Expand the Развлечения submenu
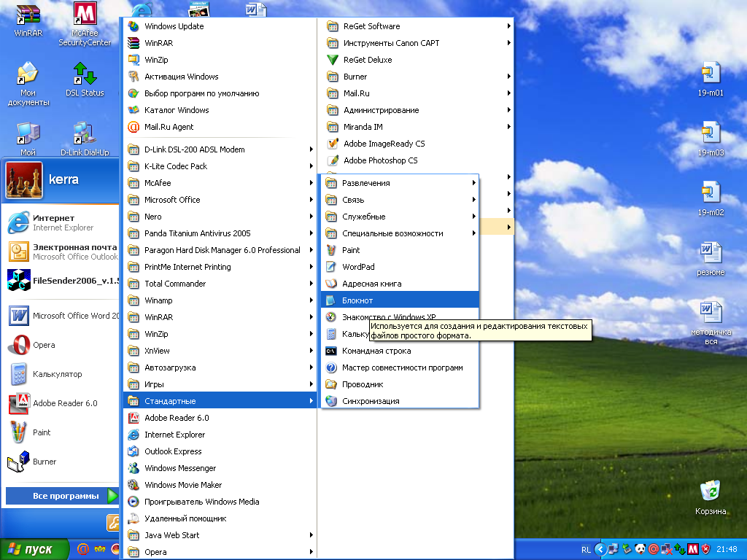The width and height of the screenshot is (747, 560). (x=400, y=183)
